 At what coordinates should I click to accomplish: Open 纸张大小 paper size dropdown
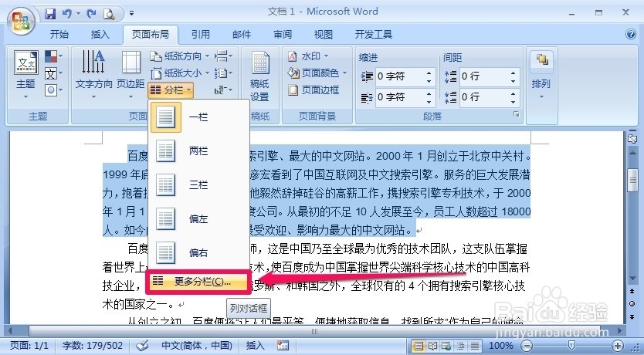pyautogui.click(x=179, y=73)
